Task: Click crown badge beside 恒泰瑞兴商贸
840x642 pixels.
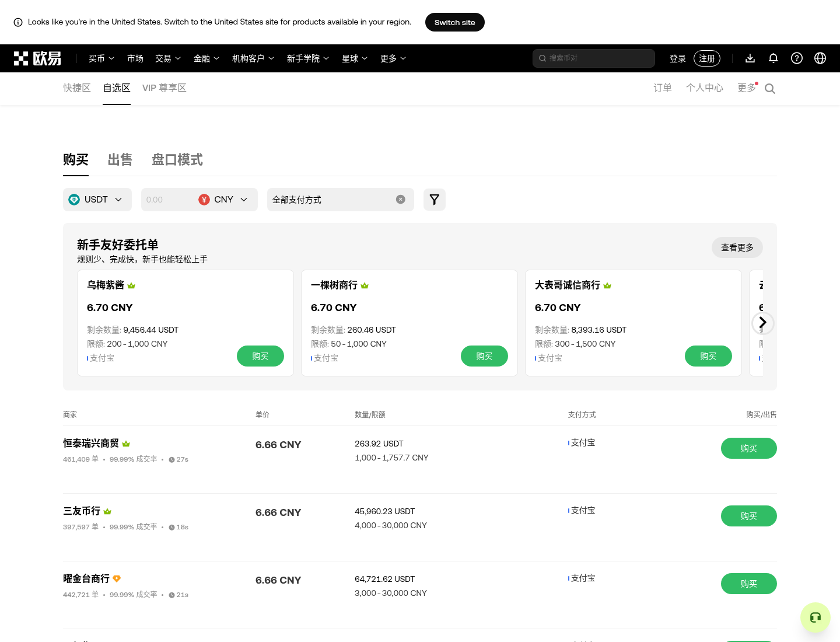Action: pos(126,444)
